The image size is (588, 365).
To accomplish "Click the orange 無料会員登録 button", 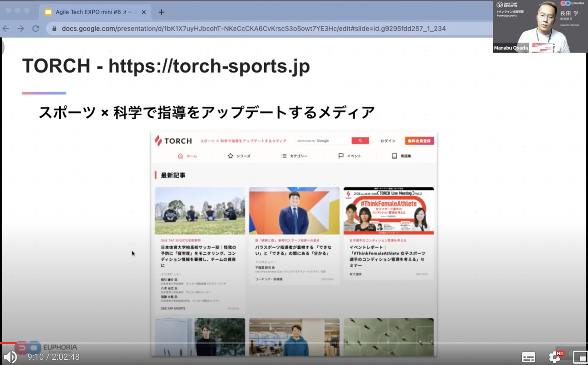I will pos(419,141).
